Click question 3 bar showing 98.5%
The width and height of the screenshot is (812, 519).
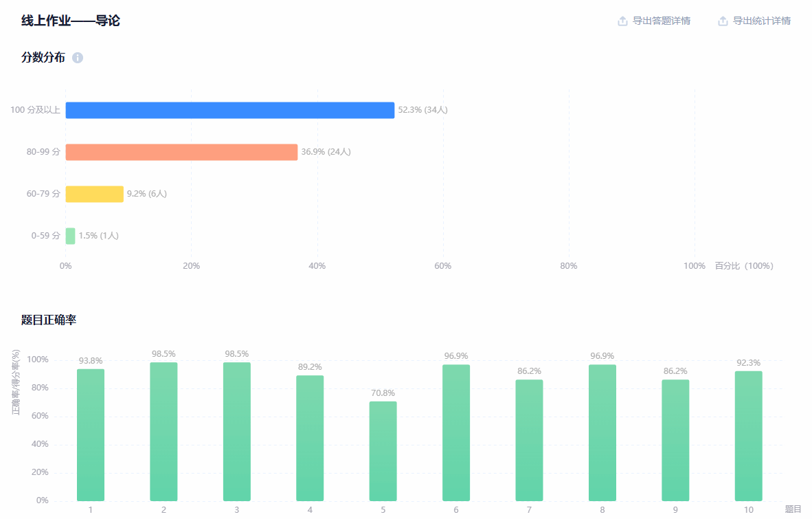tap(237, 431)
